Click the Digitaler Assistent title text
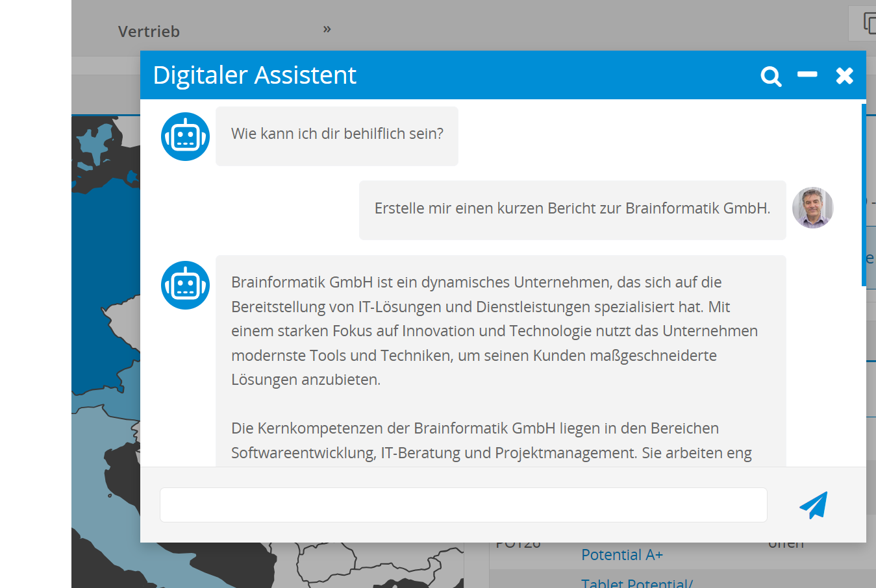This screenshot has height=588, width=876. pyautogui.click(x=255, y=75)
